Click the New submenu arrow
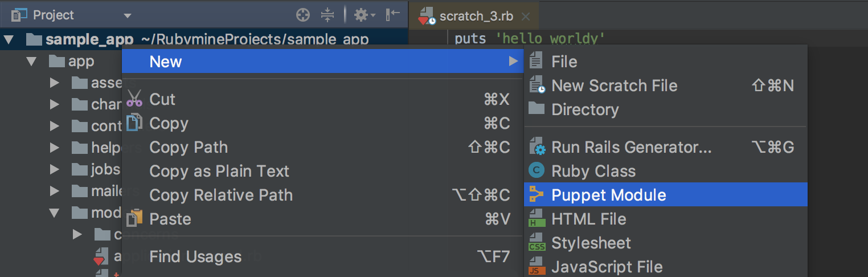This screenshot has width=868, height=277. (513, 62)
